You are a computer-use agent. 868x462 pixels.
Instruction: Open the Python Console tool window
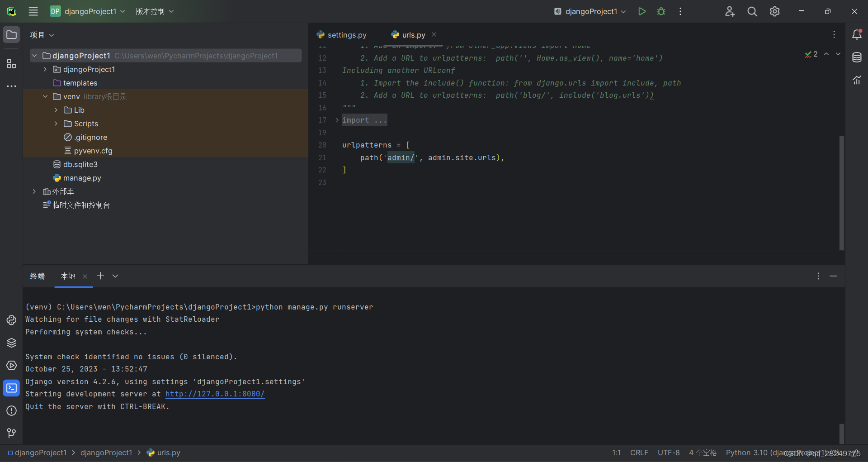click(x=11, y=320)
